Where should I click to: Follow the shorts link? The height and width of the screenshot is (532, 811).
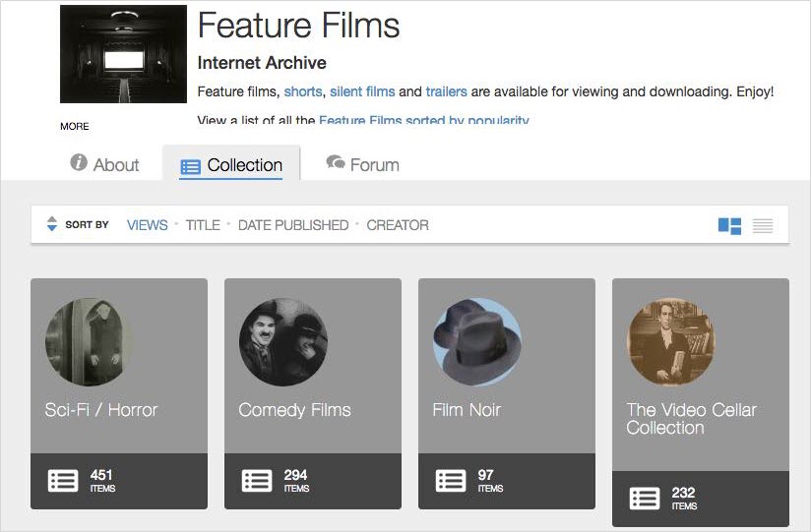[303, 91]
